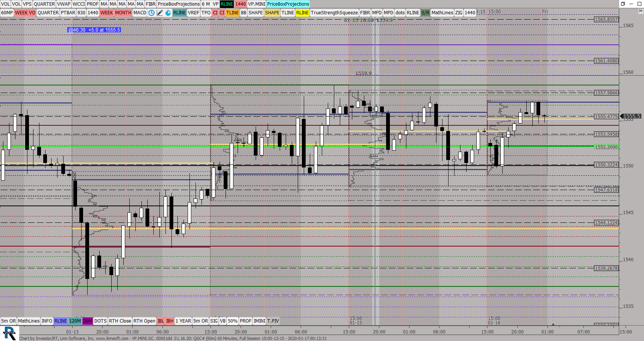Click the current price marker 1555.5
Viewport: 644px width, 341px height.
pyautogui.click(x=632, y=116)
